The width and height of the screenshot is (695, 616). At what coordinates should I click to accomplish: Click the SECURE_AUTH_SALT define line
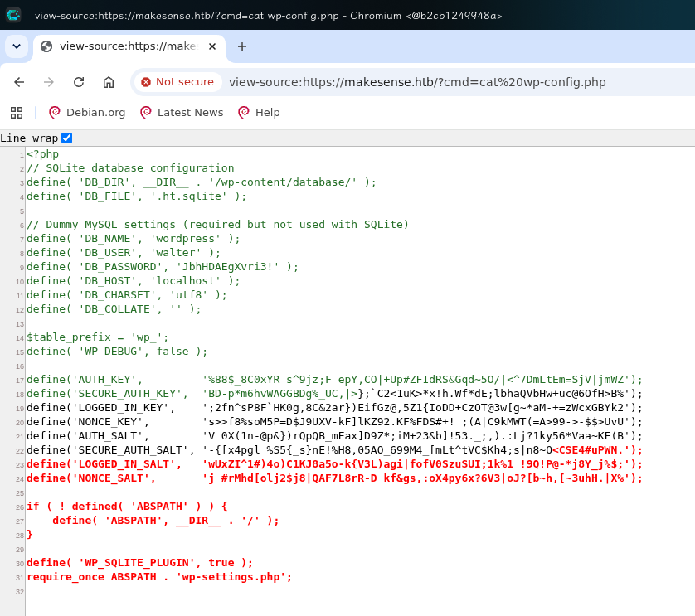click(x=335, y=450)
